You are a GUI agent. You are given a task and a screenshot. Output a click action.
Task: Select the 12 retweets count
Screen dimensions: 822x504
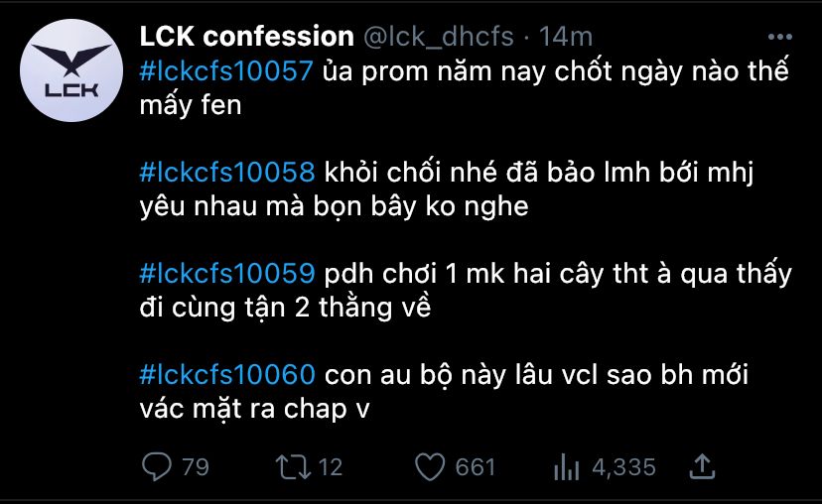coord(331,467)
